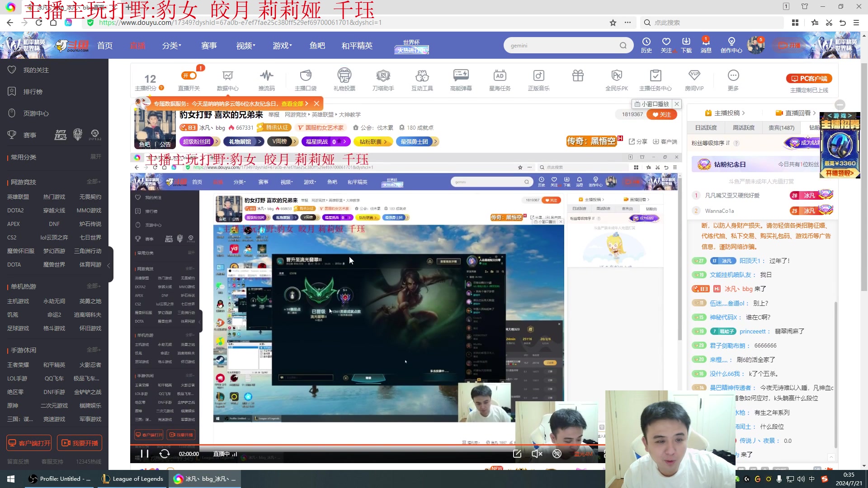868x488 pixels.
Task: Open 刀塔助手 assistant tool
Action: [x=383, y=80]
